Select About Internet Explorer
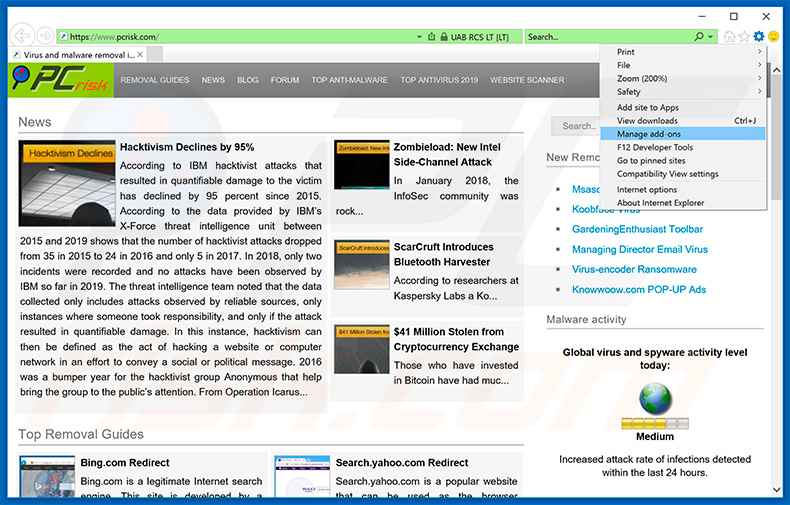 (x=683, y=203)
